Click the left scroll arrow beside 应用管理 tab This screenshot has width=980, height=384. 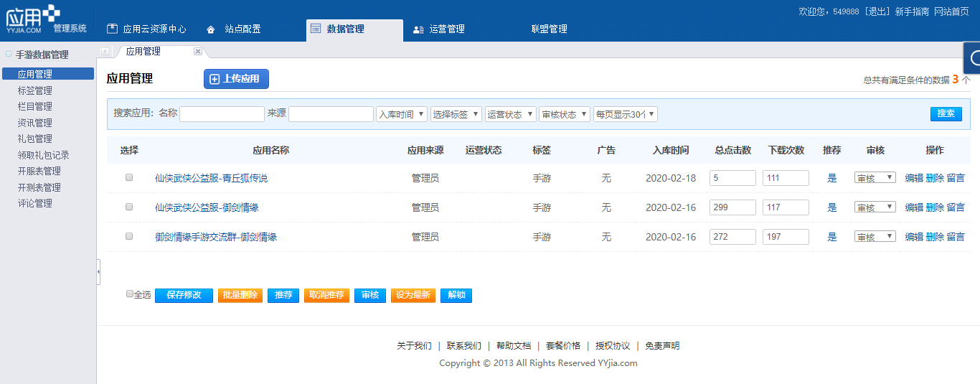tap(105, 52)
